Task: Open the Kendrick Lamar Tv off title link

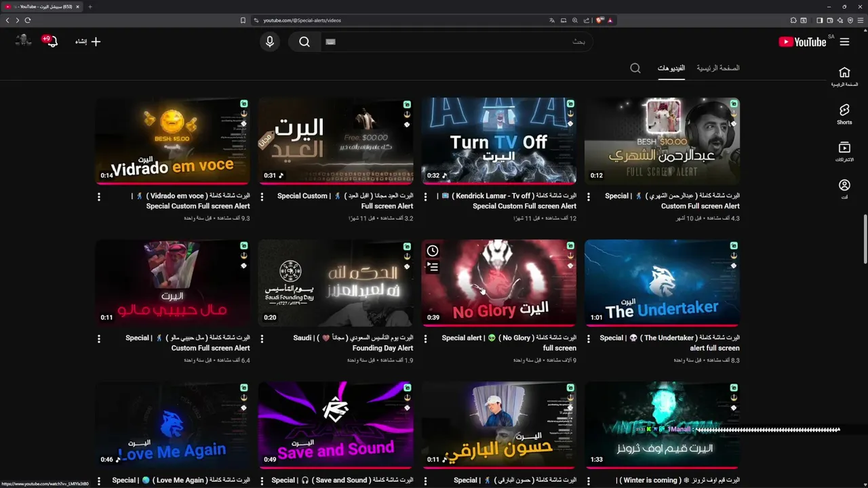Action: [x=509, y=201]
